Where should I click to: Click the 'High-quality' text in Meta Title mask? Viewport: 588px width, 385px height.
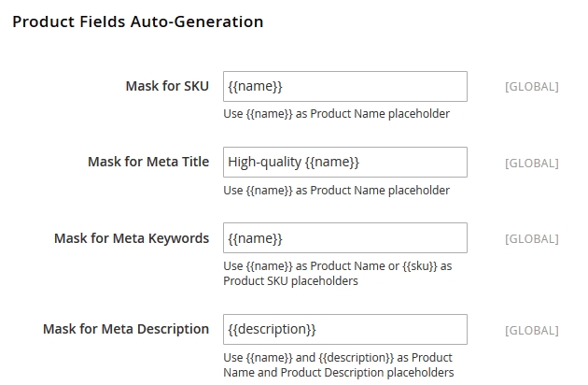(x=264, y=162)
